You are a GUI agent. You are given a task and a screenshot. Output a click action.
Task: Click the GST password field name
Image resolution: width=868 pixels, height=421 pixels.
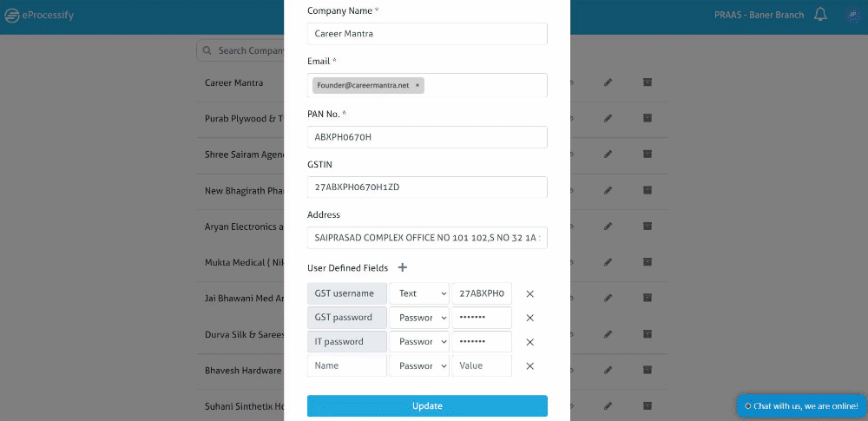347,318
